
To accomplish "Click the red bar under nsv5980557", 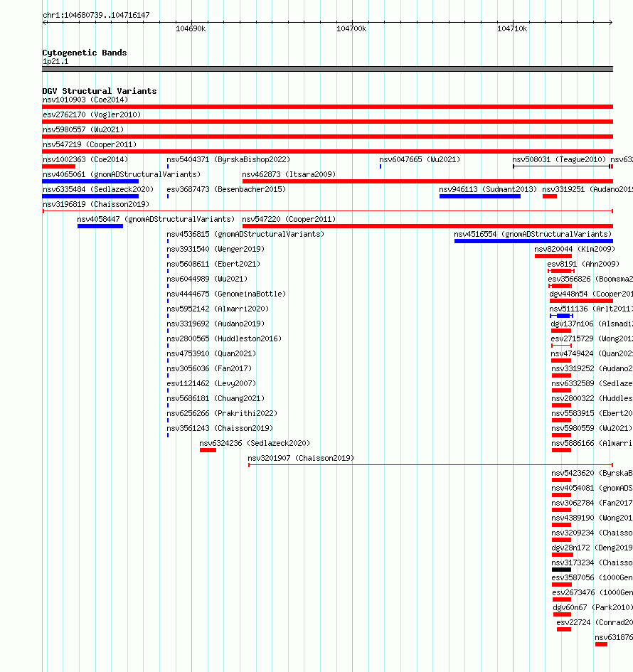I will (x=327, y=137).
